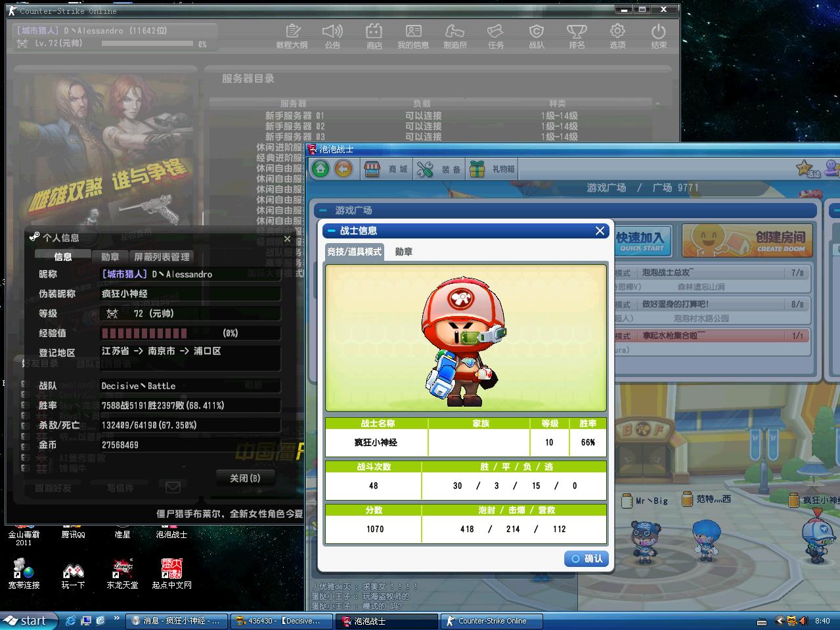Click the 结束 power icon in Counter-Strike Online
The height and width of the screenshot is (630, 840).
659,36
